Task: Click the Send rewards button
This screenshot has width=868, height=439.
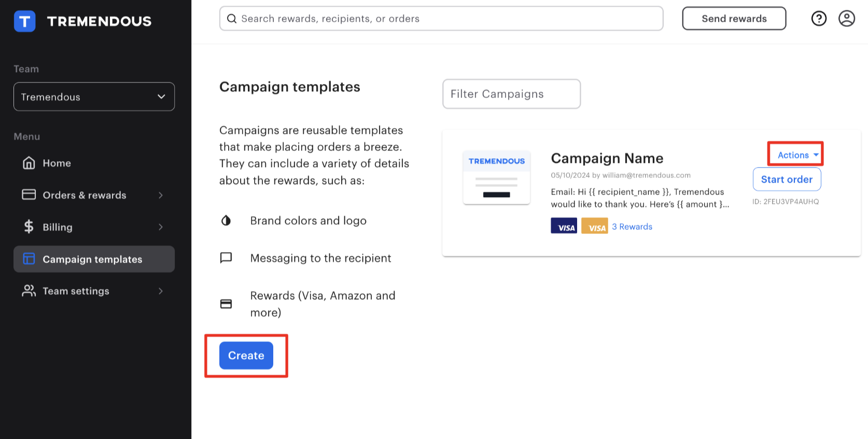Action: click(x=734, y=19)
